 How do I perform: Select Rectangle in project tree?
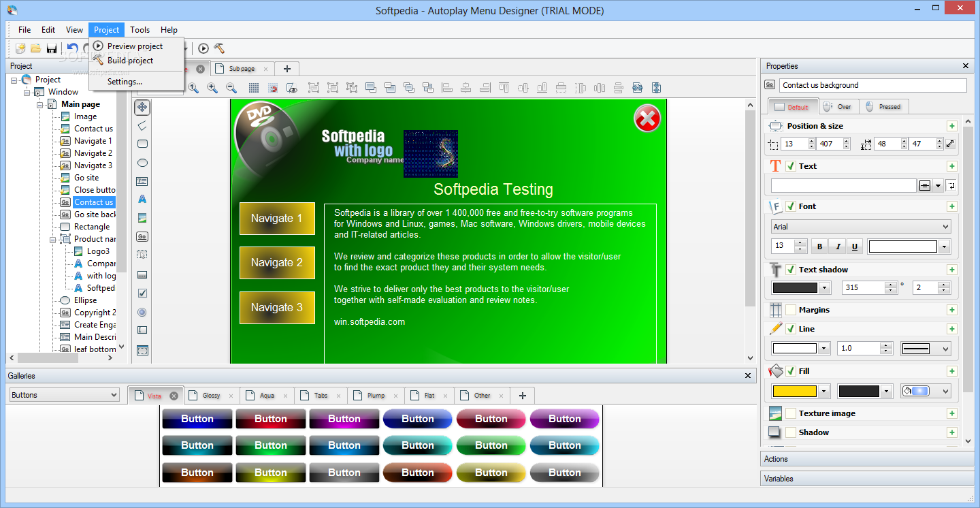(92, 227)
